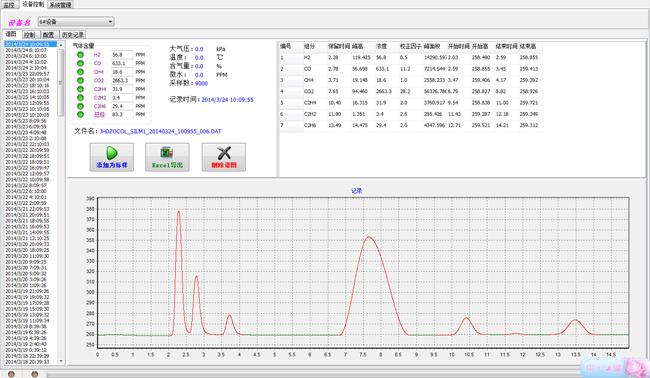The height and width of the screenshot is (378, 650).
Task: Open the 配置 sub-tab
Action: click(49, 35)
